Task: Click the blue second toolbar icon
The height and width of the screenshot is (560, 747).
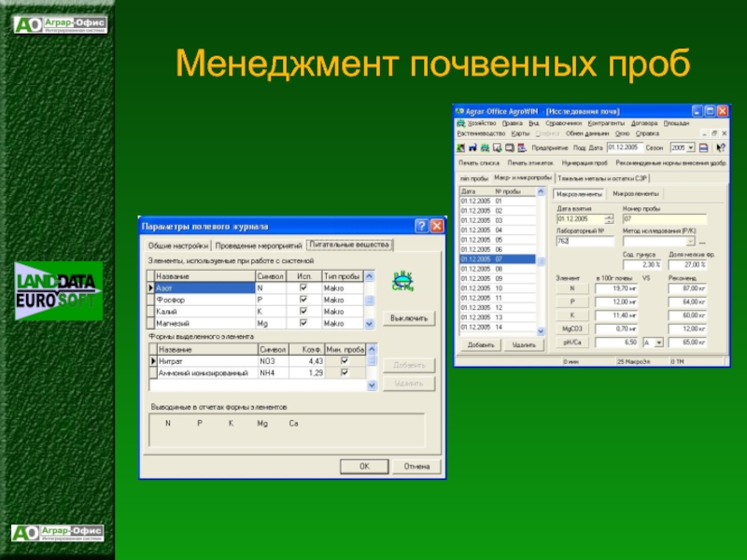Action: point(472,147)
